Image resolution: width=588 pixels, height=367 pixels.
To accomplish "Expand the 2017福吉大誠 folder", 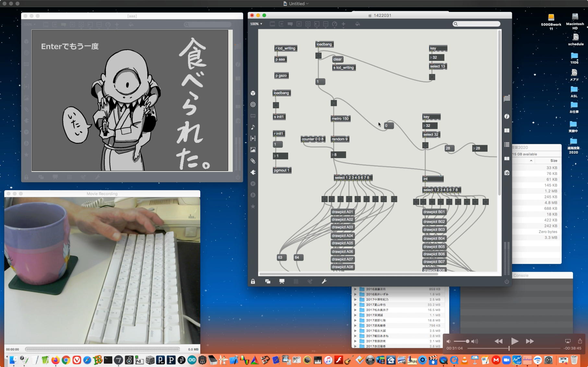I will pos(355,331).
